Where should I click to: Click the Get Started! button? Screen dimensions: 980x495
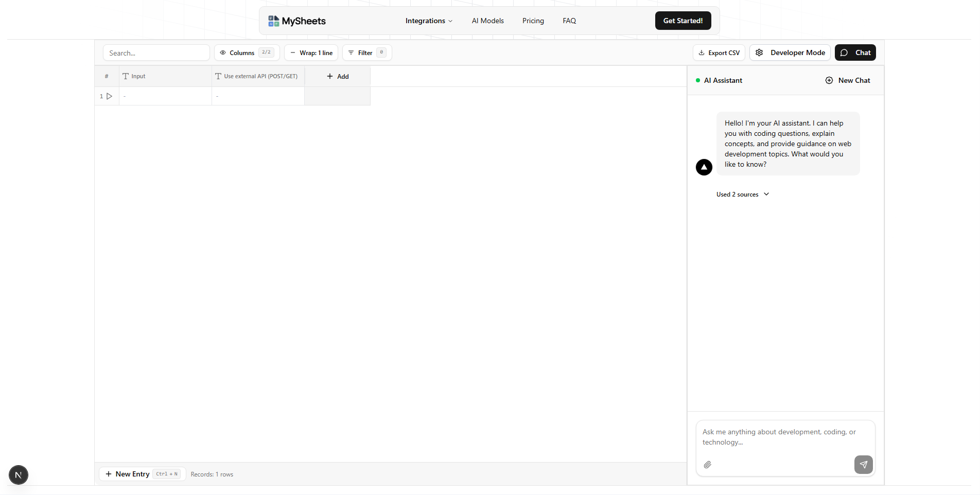(x=682, y=21)
